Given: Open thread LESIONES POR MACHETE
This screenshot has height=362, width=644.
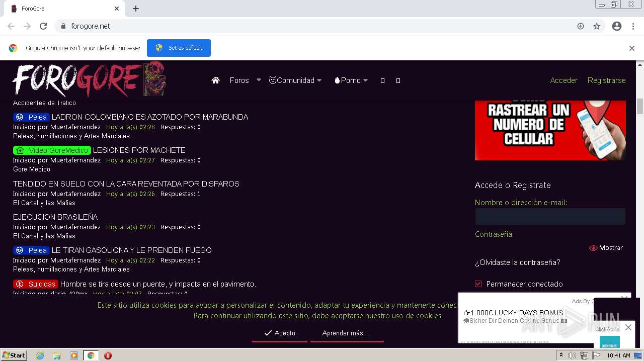Looking at the screenshot, I should (x=139, y=150).
